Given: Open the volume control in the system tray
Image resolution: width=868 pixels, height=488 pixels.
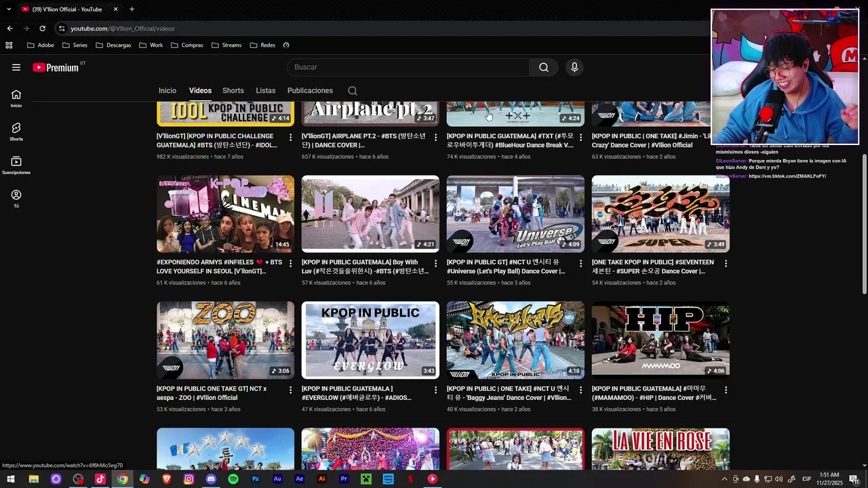Looking at the screenshot, I should (x=778, y=479).
